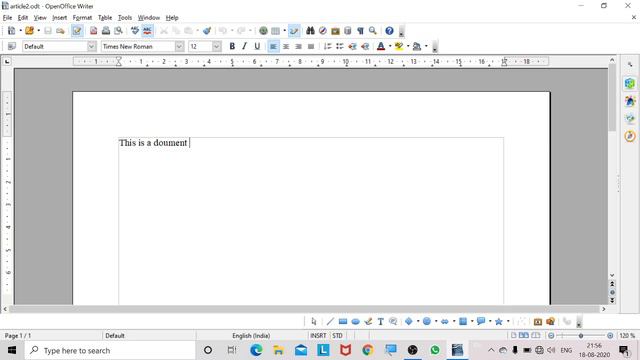Click the zoom slider handle
Screen dimensions: 640x360
pos(581,336)
